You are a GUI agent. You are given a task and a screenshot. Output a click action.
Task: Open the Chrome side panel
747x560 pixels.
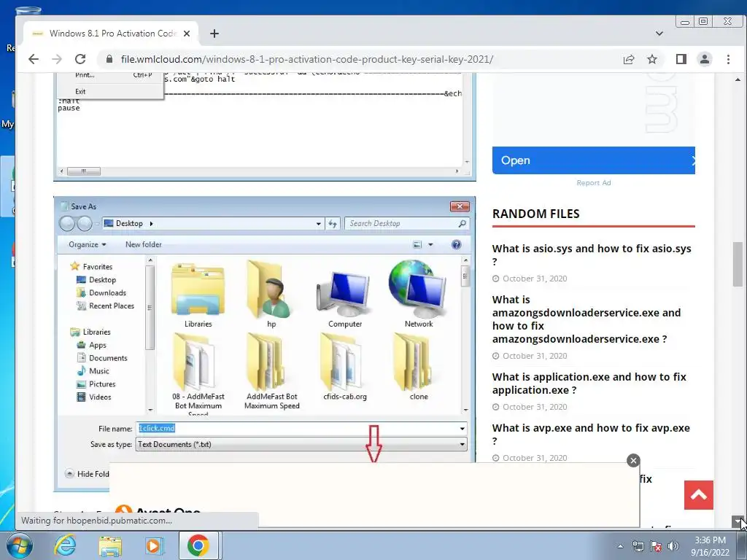tap(681, 59)
